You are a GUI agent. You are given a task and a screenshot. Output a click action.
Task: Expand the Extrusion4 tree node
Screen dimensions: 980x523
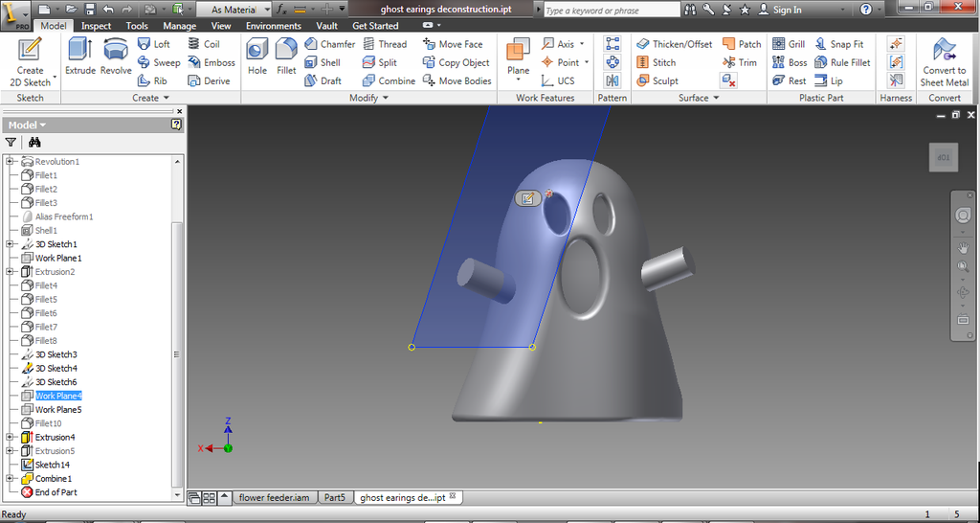(10, 438)
